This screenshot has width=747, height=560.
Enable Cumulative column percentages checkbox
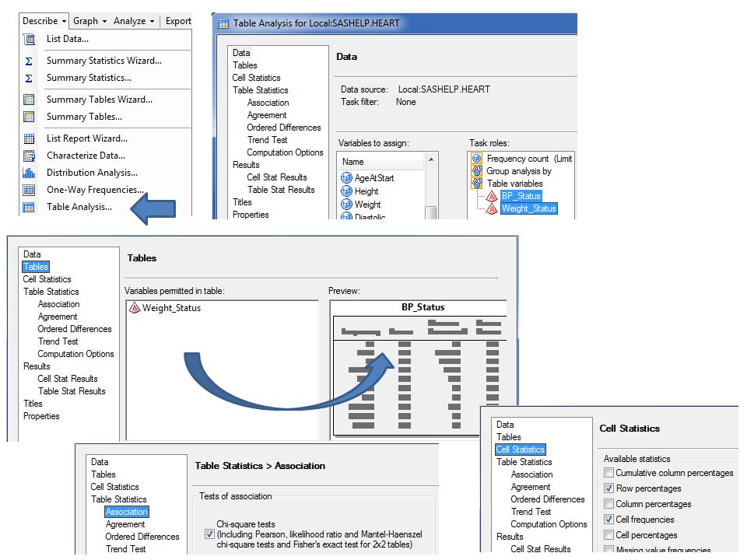point(608,473)
